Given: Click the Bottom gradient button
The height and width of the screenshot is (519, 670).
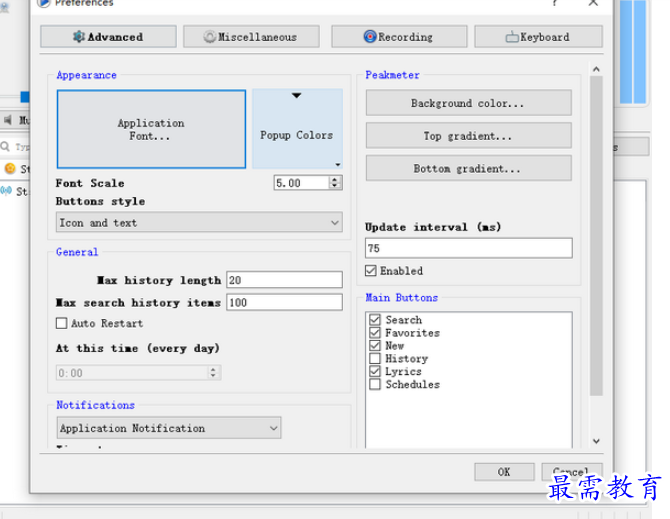Looking at the screenshot, I should [468, 169].
